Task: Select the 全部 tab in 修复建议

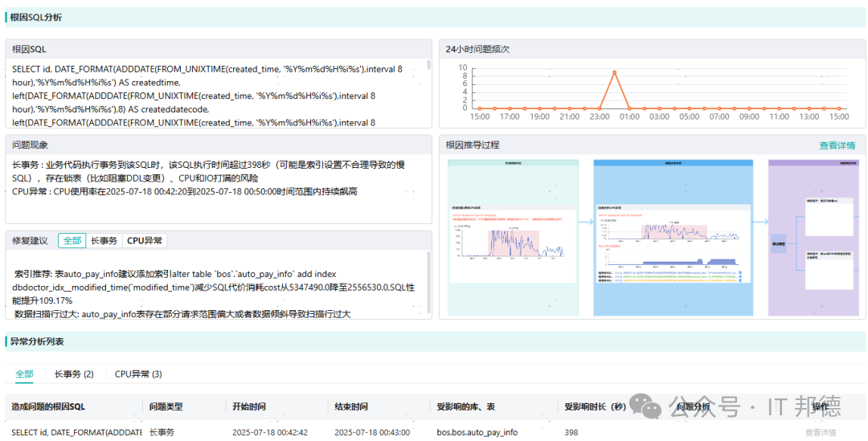Action: click(72, 241)
